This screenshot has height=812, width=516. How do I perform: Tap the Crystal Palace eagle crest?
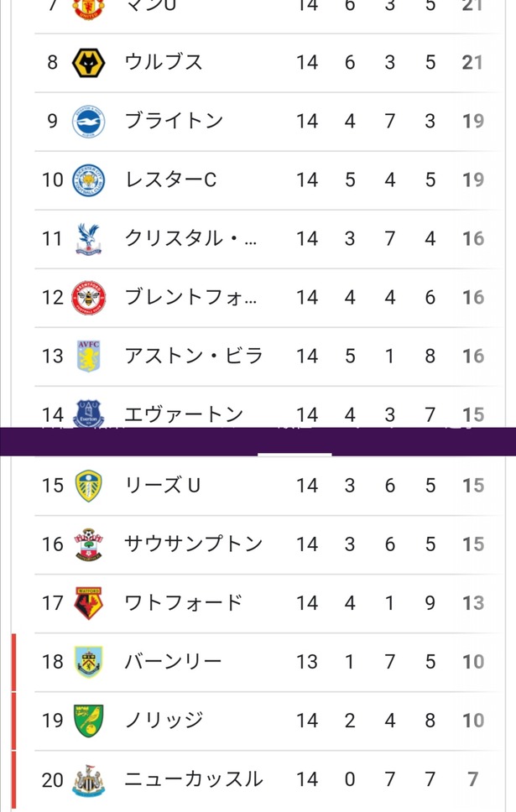click(89, 239)
